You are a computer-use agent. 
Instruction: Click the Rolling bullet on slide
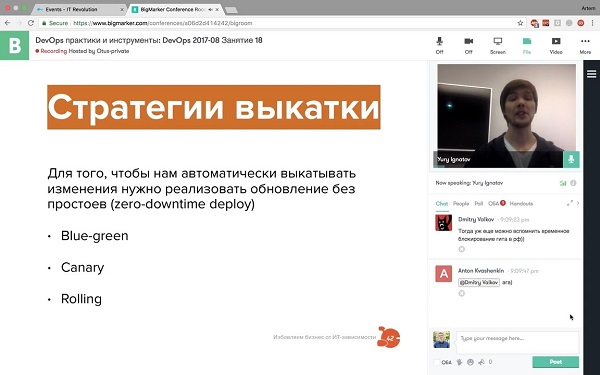click(81, 299)
